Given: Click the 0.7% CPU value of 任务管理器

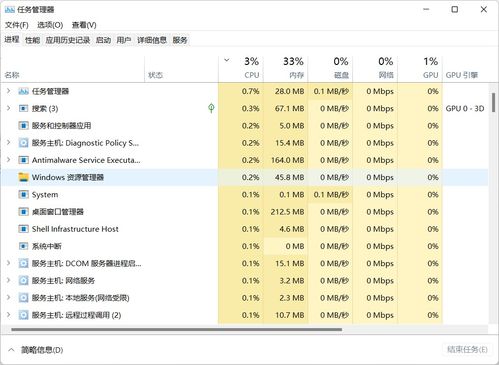Looking at the screenshot, I should [x=251, y=91].
